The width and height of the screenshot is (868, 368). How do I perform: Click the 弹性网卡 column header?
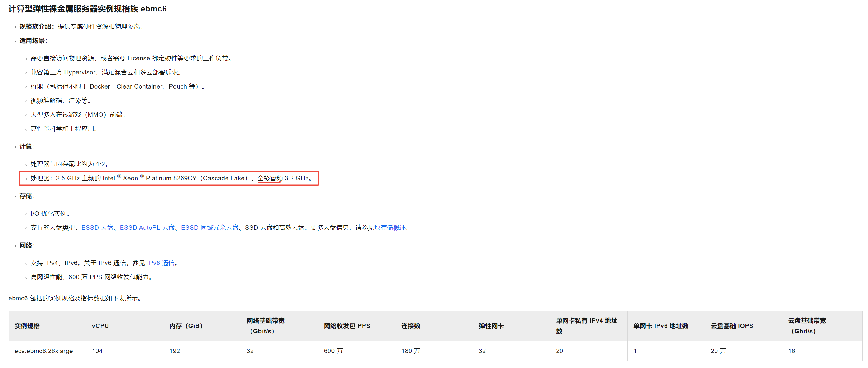(491, 326)
